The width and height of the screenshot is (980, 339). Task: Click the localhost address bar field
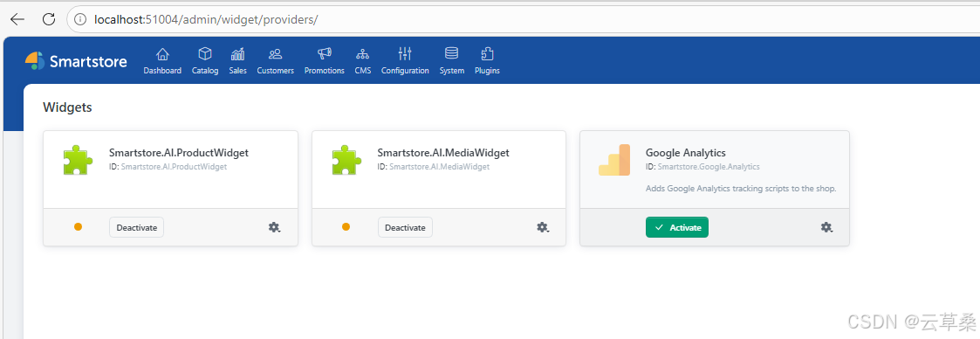[x=523, y=19]
